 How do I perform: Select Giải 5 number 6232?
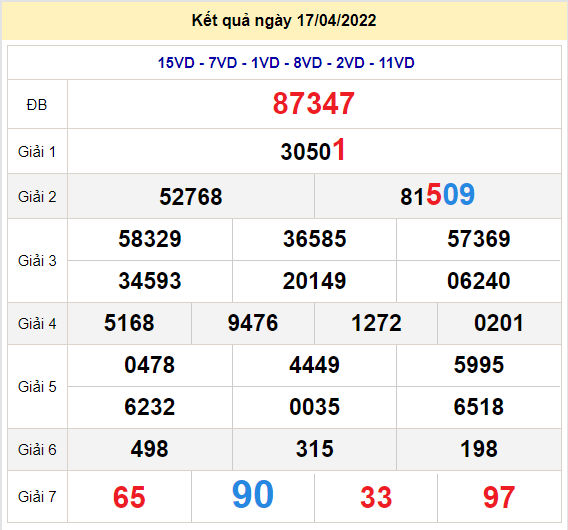click(x=150, y=407)
